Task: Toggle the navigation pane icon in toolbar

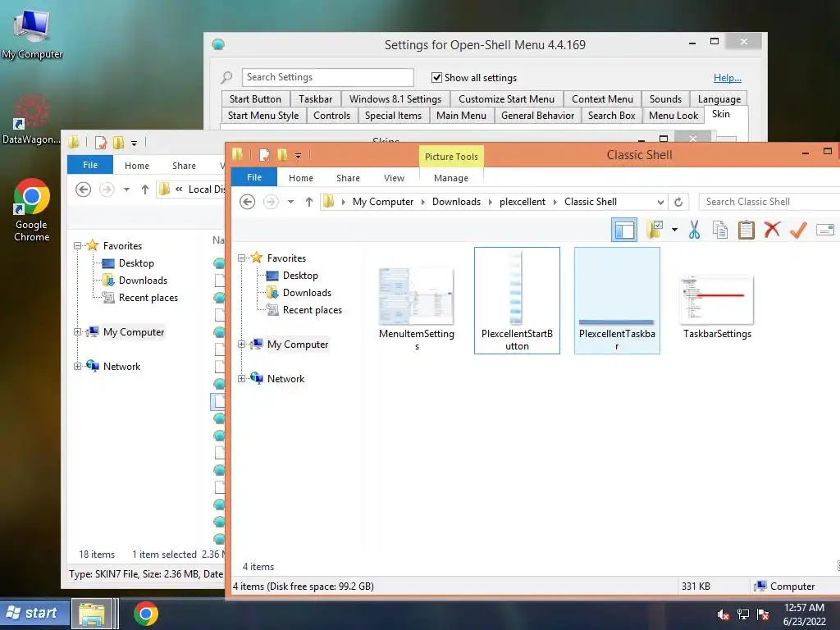Action: (624, 230)
